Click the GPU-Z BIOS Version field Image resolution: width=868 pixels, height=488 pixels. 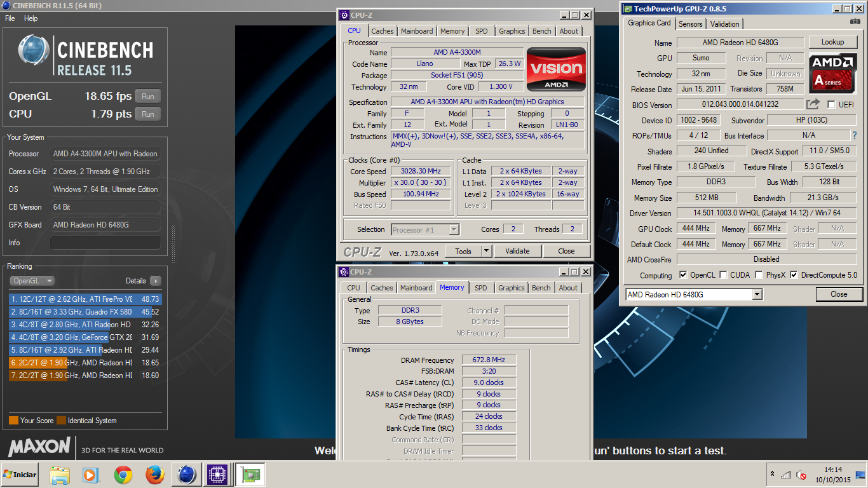click(740, 104)
